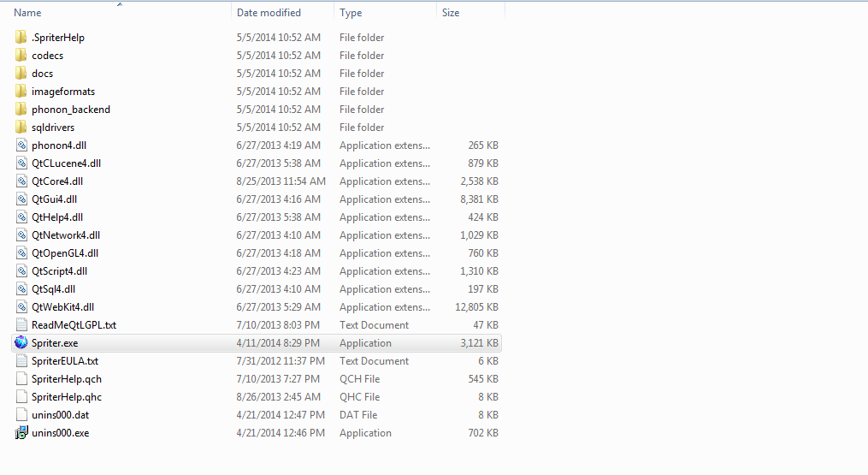The height and width of the screenshot is (475, 868).
Task: Click the QtNetwork4.dll file icon
Action: point(21,235)
